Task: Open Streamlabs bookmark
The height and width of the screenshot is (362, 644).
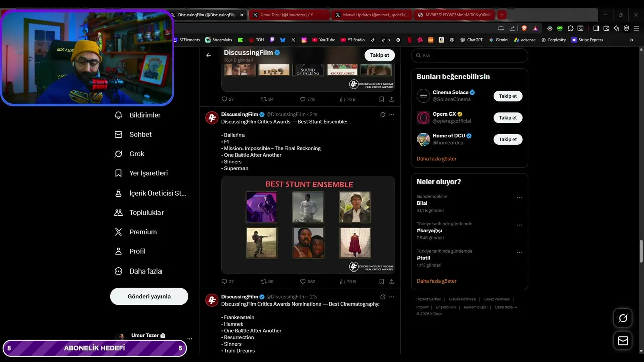Action: point(219,40)
